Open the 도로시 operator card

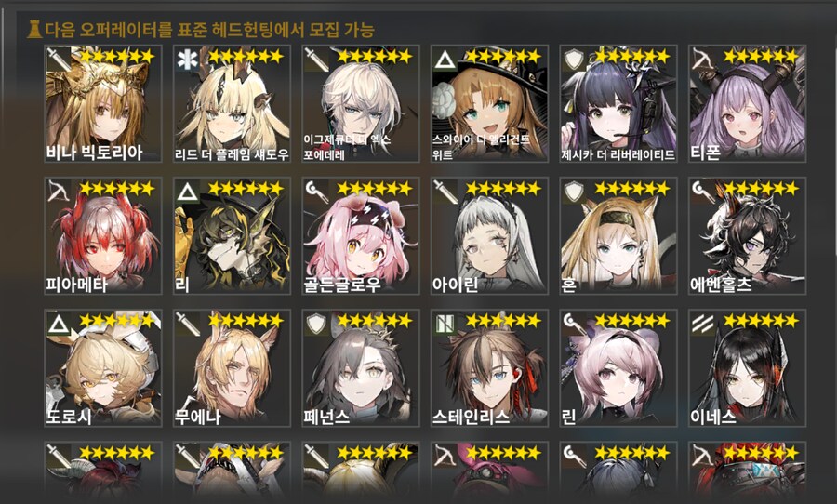(x=103, y=368)
